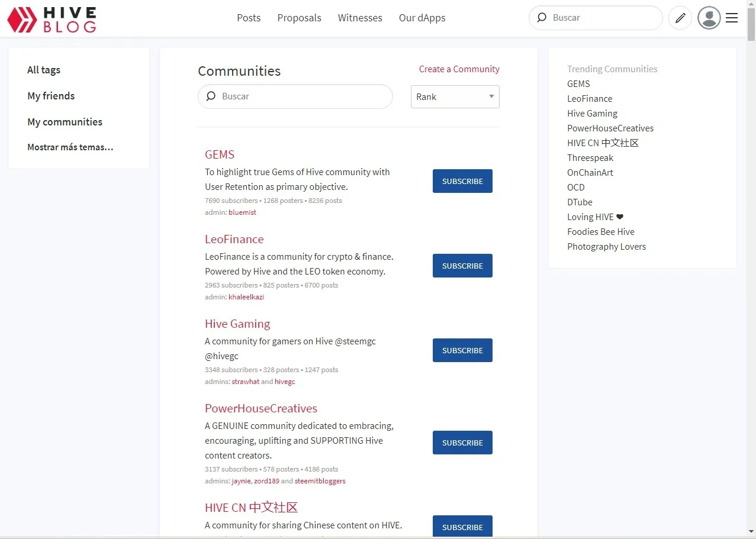Click LeoFinance stats '2963 subscribers' text

(231, 285)
